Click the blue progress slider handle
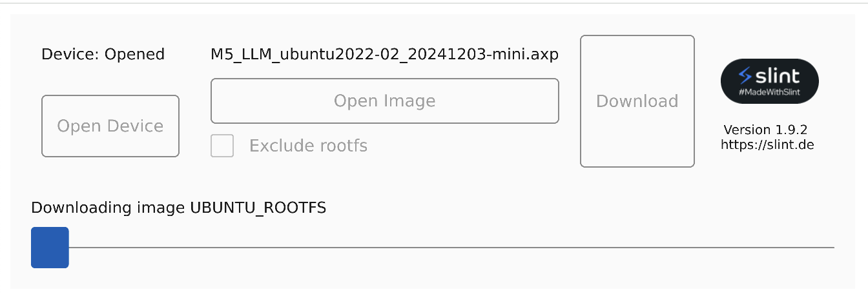 point(50,247)
